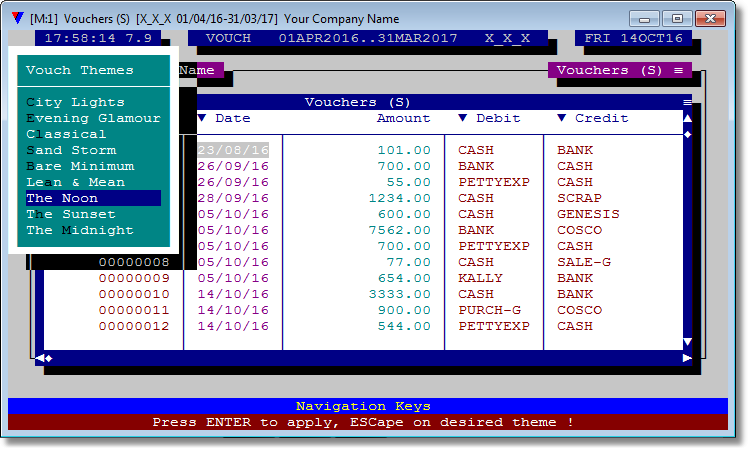
Task: Open the Credit column sort arrow
Action: pos(561,118)
